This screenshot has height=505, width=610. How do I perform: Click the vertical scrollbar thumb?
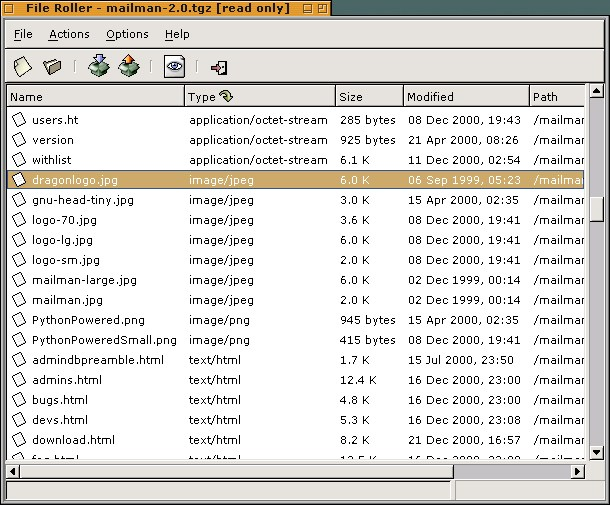pyautogui.click(x=596, y=208)
